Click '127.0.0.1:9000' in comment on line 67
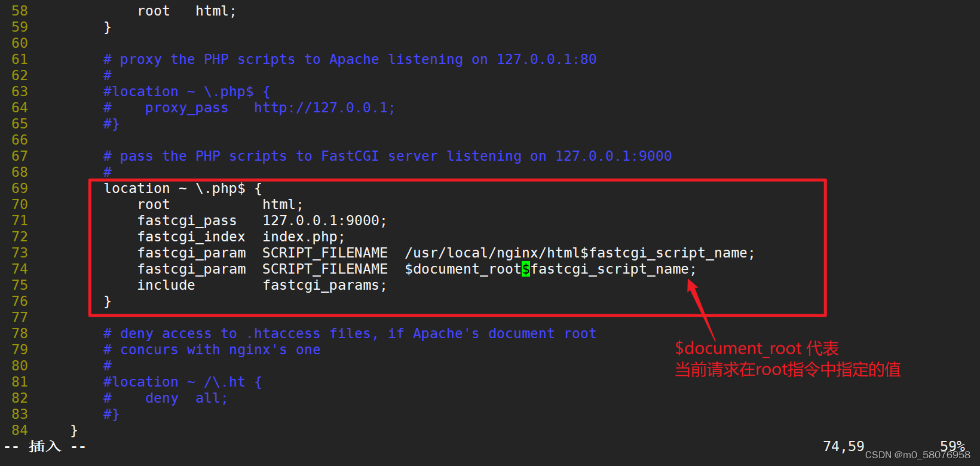This screenshot has width=980, height=466. tap(614, 156)
